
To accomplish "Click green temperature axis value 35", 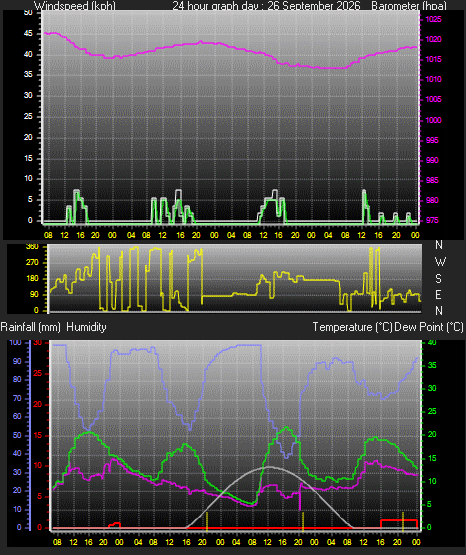I will coord(432,366).
